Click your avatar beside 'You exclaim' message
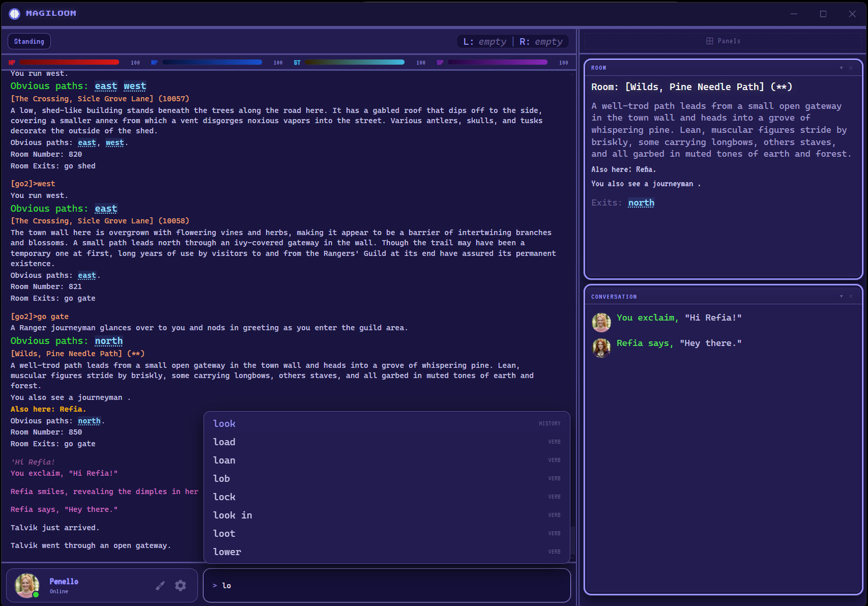 coord(601,323)
